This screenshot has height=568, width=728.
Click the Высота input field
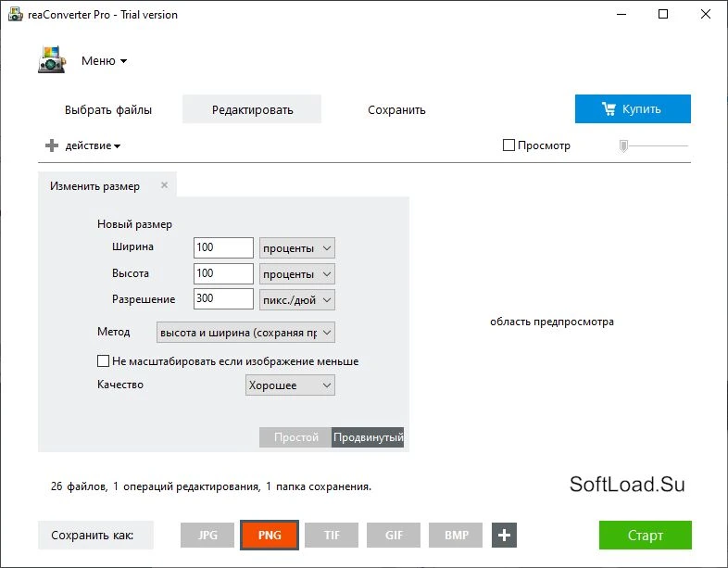(223, 273)
